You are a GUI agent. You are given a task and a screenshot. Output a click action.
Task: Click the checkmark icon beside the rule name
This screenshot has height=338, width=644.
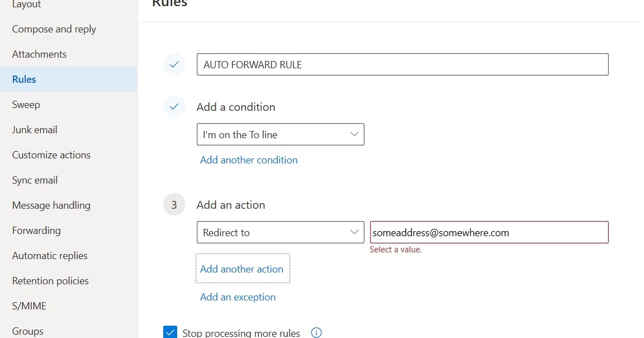coord(174,64)
